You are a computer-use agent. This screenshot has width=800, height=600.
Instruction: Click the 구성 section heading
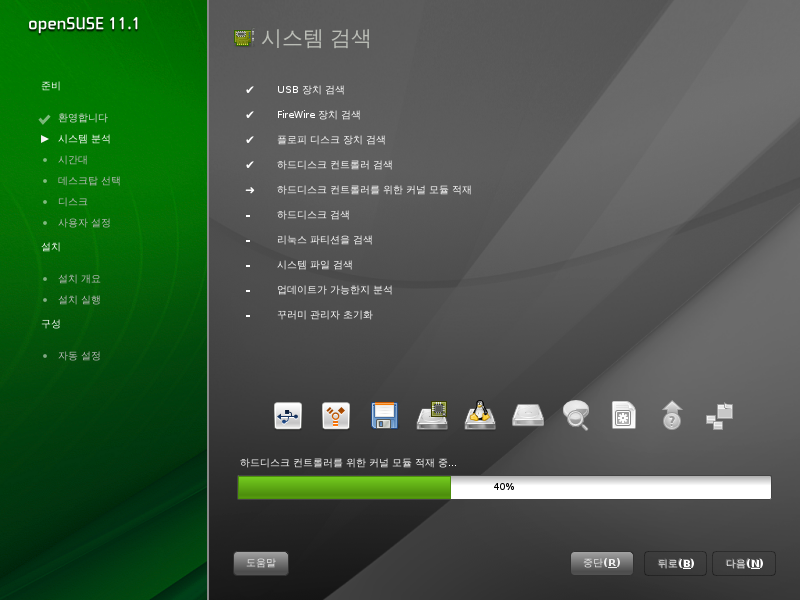[x=51, y=324]
